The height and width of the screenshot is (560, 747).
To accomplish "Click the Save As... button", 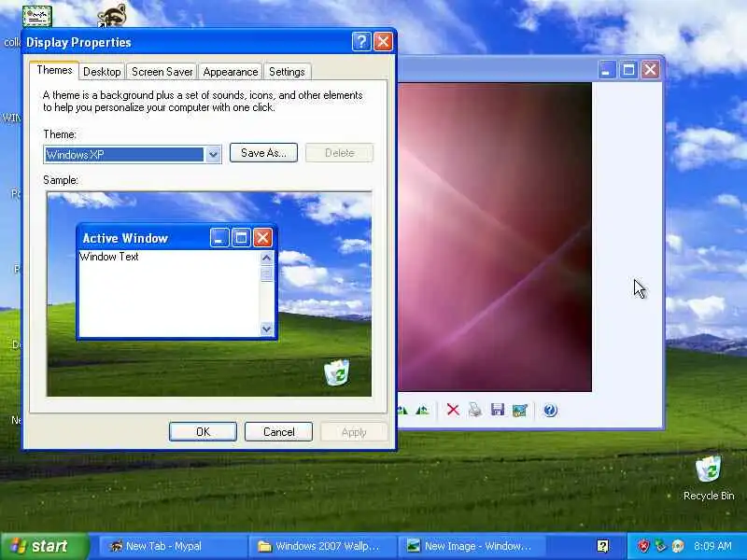I will [x=263, y=153].
